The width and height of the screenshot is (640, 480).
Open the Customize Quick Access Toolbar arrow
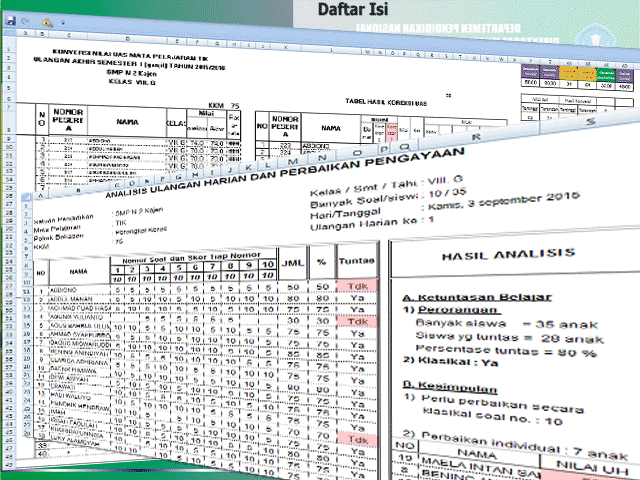click(x=63, y=23)
